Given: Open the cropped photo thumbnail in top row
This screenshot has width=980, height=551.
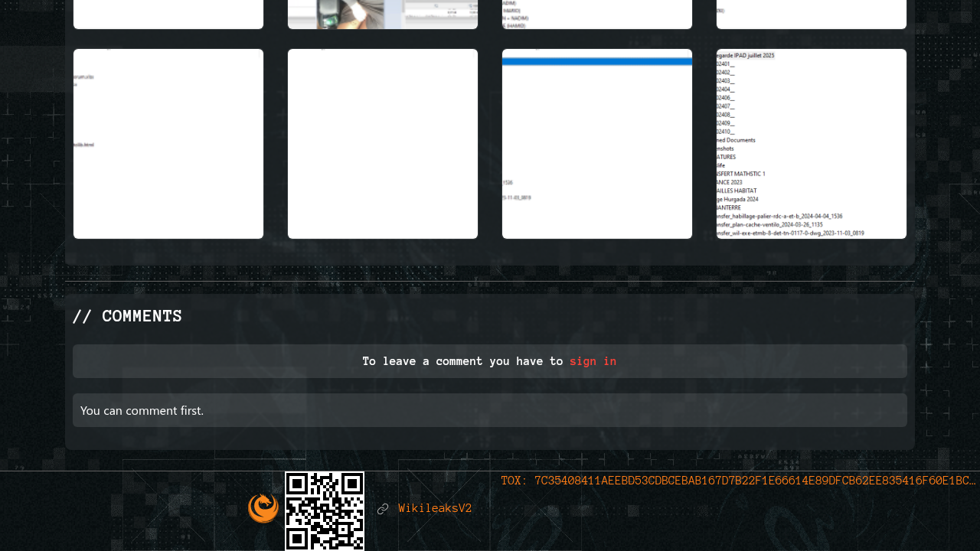Looking at the screenshot, I should (383, 14).
